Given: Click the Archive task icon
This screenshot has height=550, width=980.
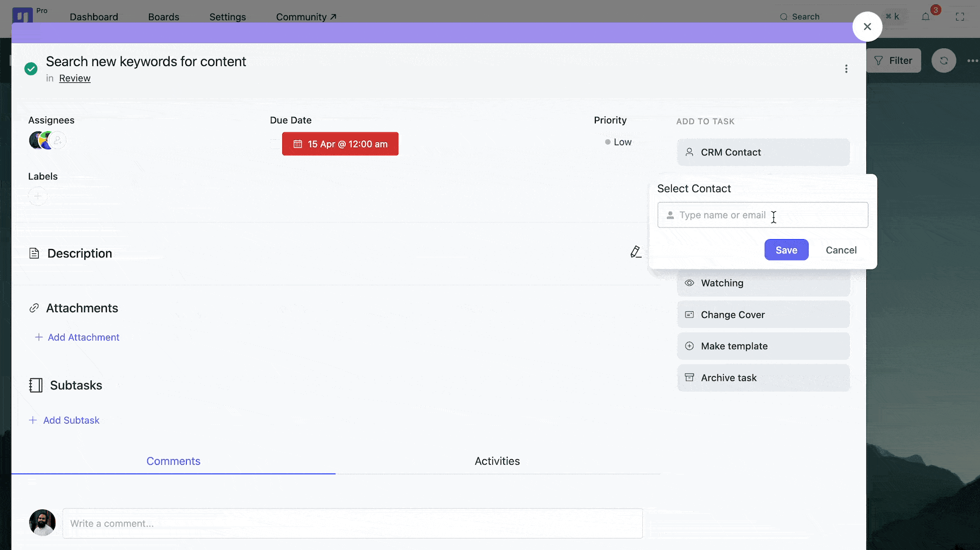Looking at the screenshot, I should tap(689, 377).
